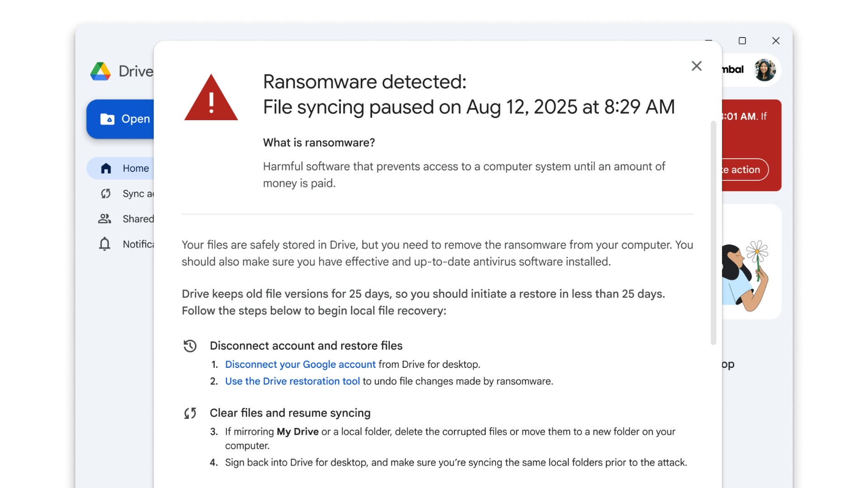Open the Sync activity icon in the sidebar
Viewport: 868px width, 488px height.
tap(106, 193)
